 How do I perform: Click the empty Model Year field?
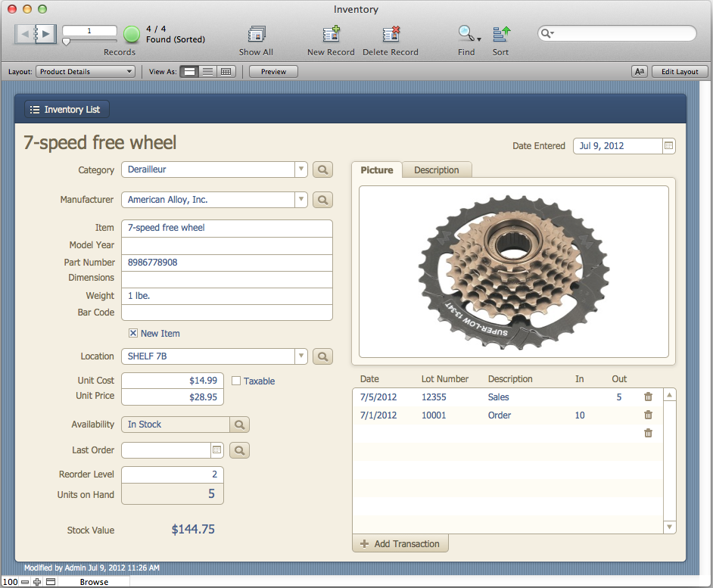(x=227, y=246)
